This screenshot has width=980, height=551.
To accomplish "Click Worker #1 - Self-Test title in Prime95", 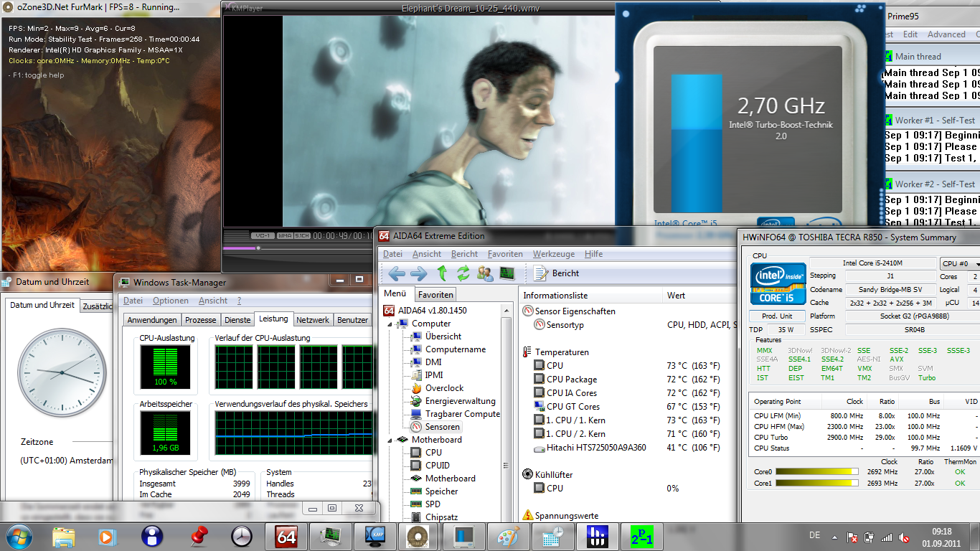I will (936, 121).
